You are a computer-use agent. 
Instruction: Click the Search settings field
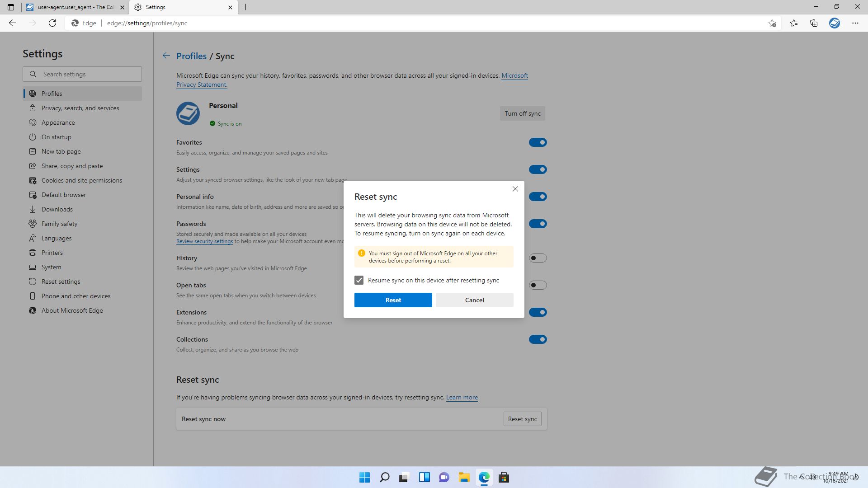point(82,74)
